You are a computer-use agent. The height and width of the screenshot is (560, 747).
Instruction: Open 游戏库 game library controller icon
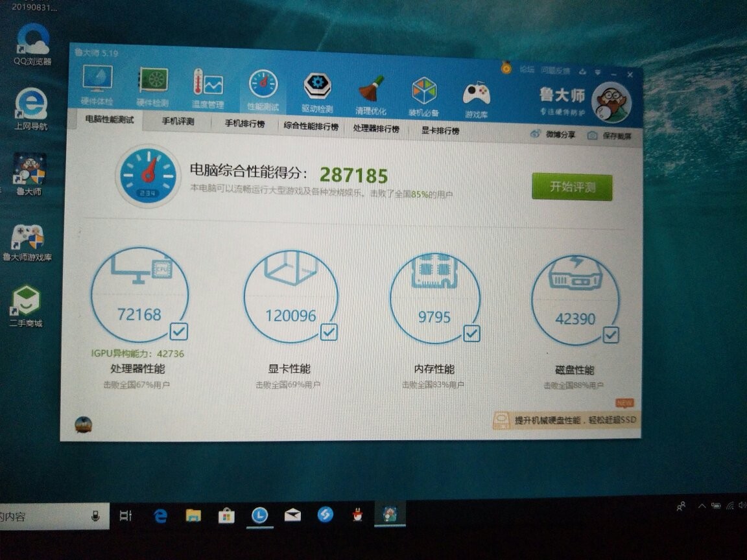pyautogui.click(x=476, y=99)
